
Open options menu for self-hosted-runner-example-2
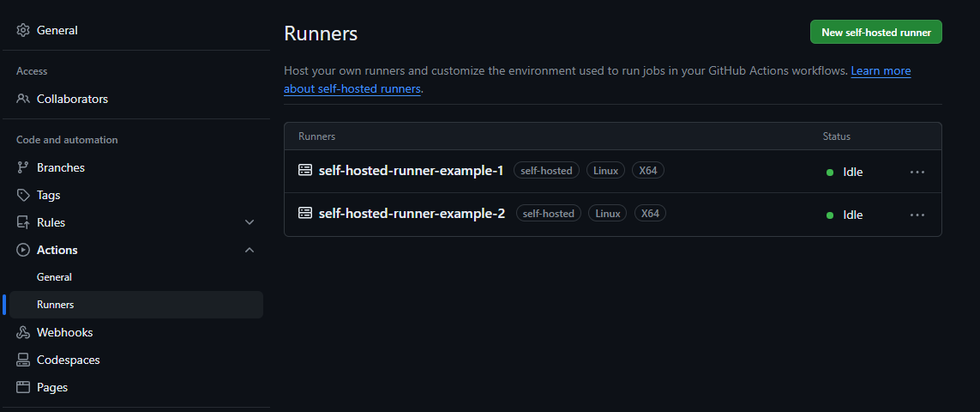(x=917, y=215)
